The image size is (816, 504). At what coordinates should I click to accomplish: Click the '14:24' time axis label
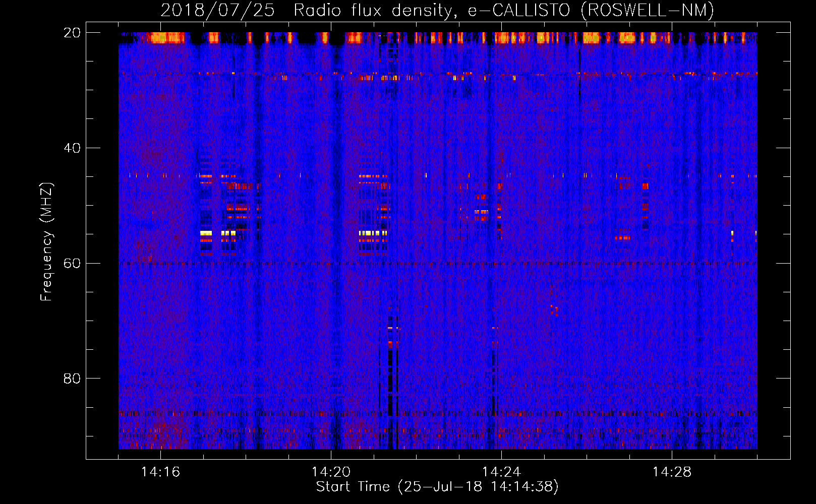501,472
